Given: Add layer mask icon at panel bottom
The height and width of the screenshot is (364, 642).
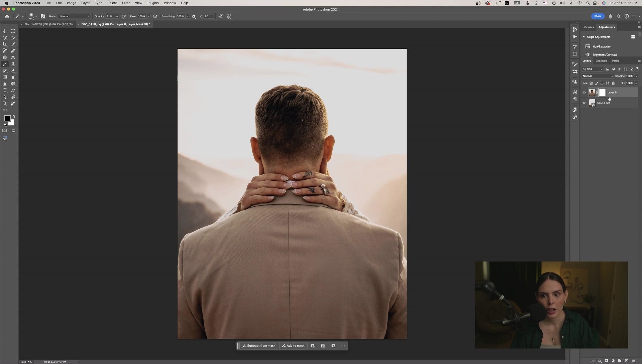Looking at the screenshot, I should [x=606, y=361].
